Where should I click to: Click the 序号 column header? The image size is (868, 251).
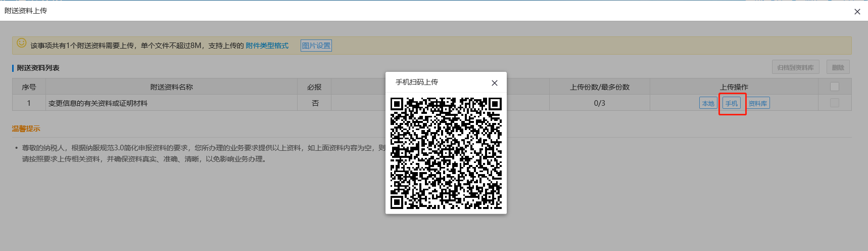tap(29, 87)
